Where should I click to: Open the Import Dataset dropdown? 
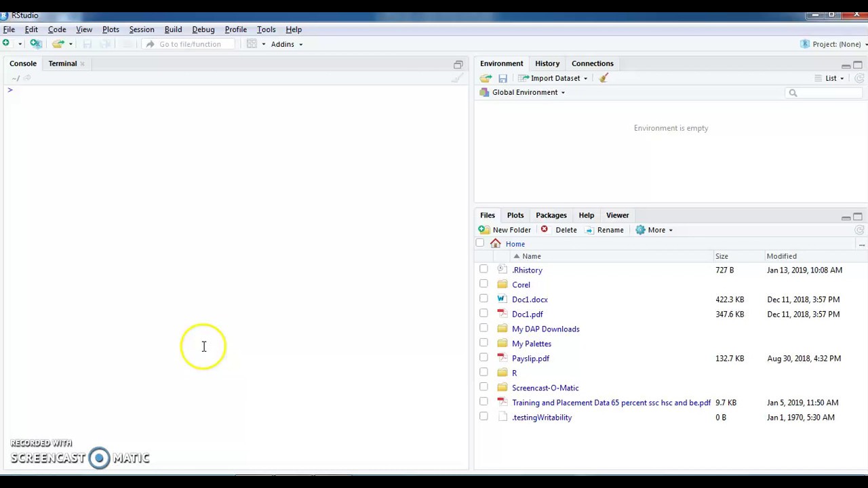(x=553, y=78)
